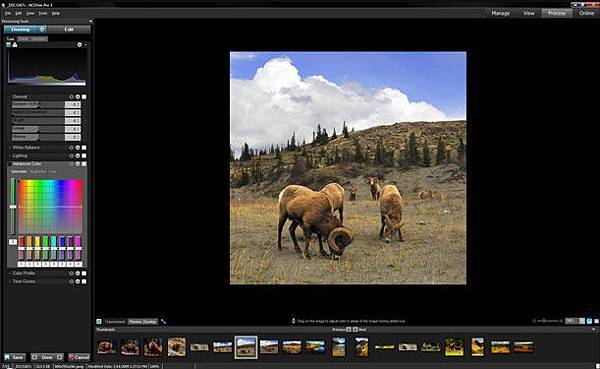Open the Help menu

click(x=55, y=13)
